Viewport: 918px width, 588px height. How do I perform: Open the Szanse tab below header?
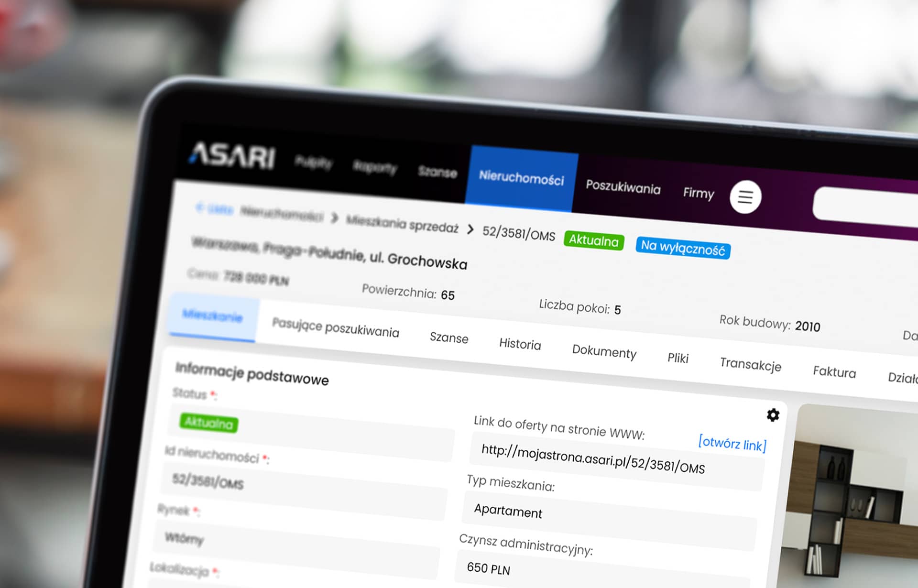[449, 338]
